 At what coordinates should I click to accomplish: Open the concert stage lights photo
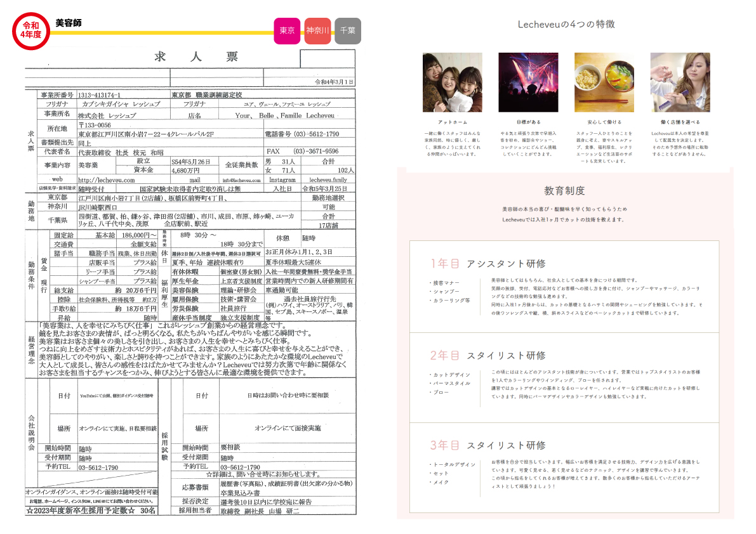point(528,82)
